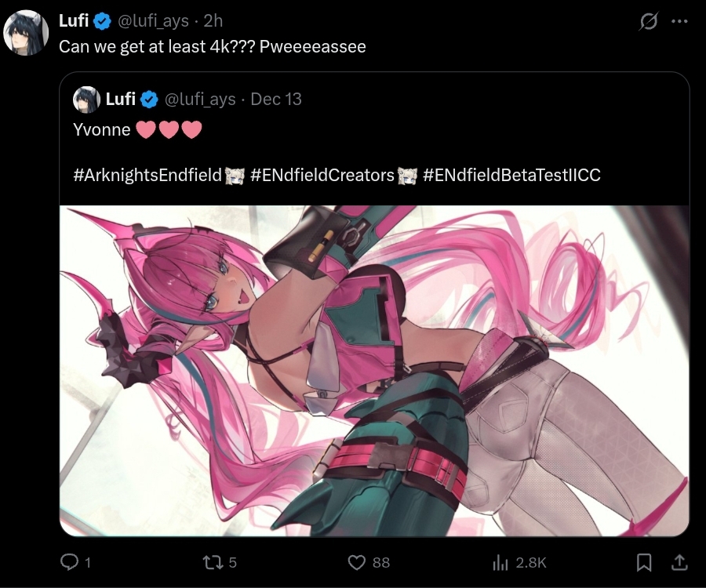The height and width of the screenshot is (588, 706).
Task: View post analytics bar chart icon
Action: [x=500, y=562]
